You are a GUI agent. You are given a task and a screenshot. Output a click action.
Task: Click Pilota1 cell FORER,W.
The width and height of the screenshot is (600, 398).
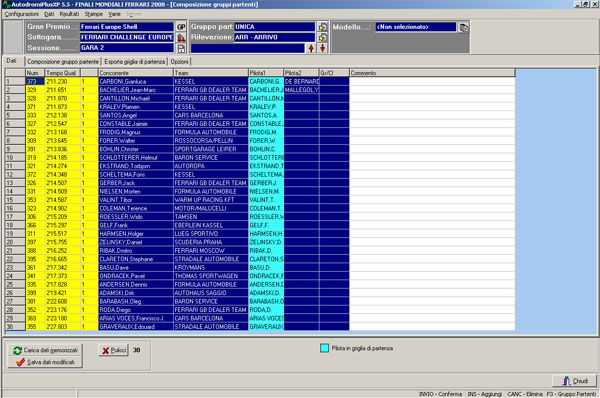click(266, 140)
